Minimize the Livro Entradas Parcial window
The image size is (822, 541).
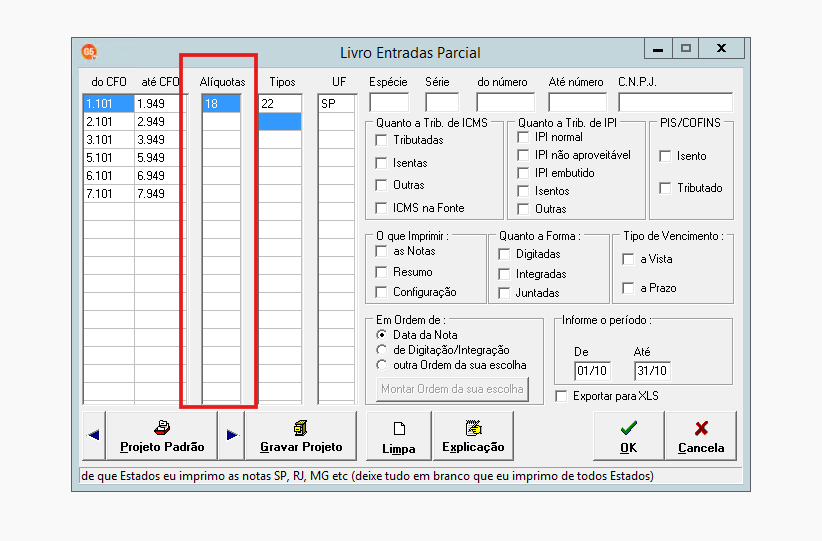coord(658,48)
